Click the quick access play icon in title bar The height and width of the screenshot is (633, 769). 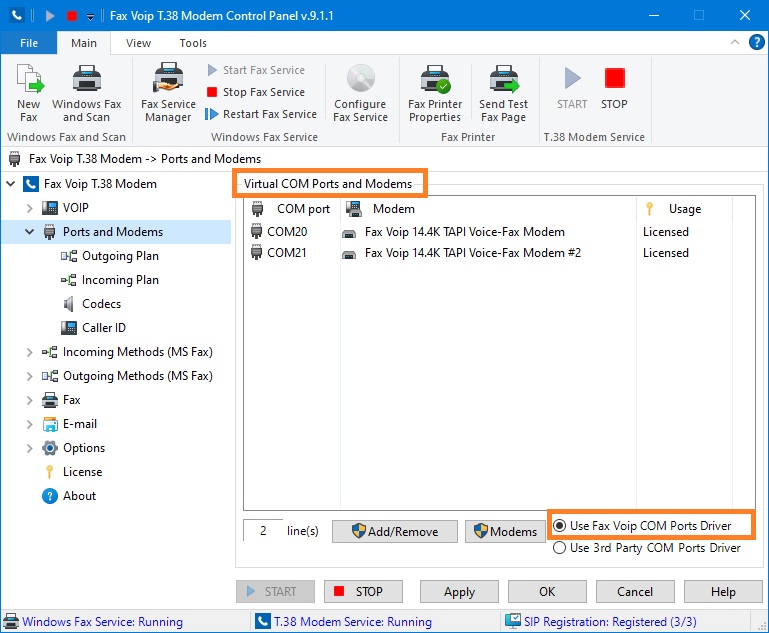coord(50,16)
